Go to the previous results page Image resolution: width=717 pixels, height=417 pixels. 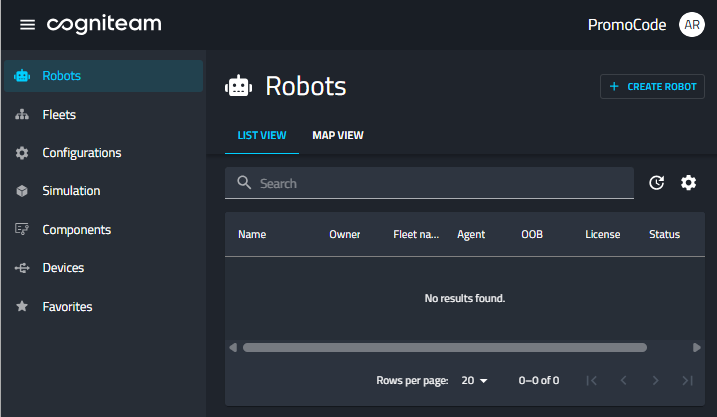click(x=623, y=380)
